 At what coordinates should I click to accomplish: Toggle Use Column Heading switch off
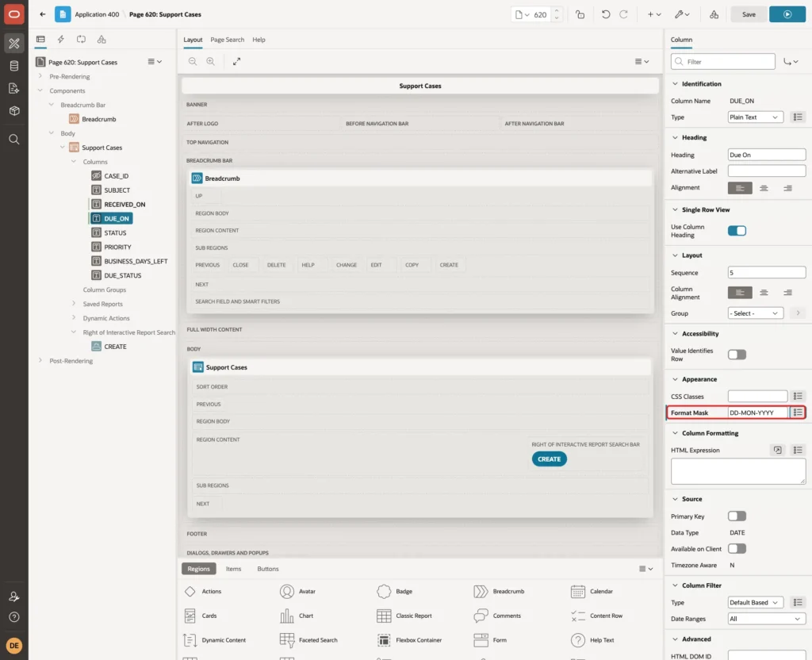[x=737, y=231]
